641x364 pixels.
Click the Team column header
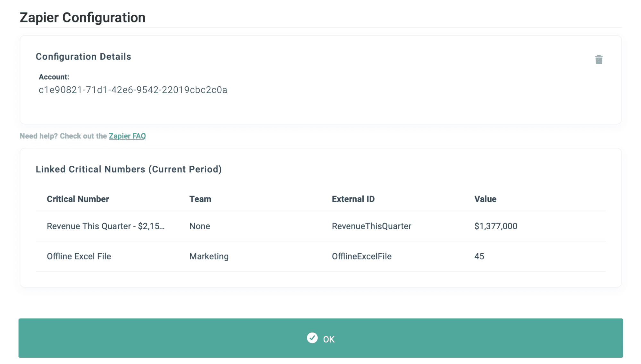(200, 199)
